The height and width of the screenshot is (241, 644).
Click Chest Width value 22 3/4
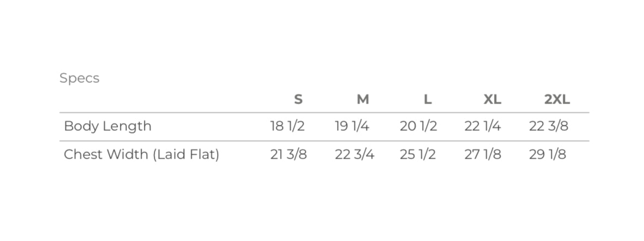tap(354, 154)
